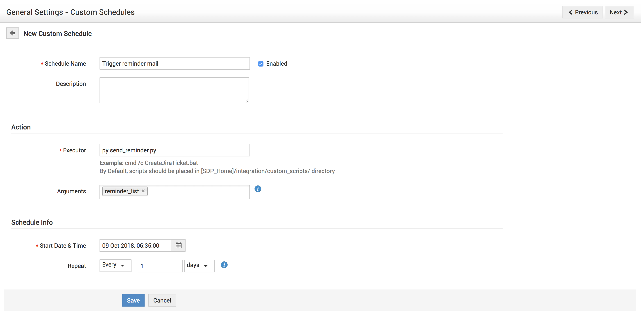Toggle the Enabled checkbox
Screen dimensions: 644x316
point(261,64)
